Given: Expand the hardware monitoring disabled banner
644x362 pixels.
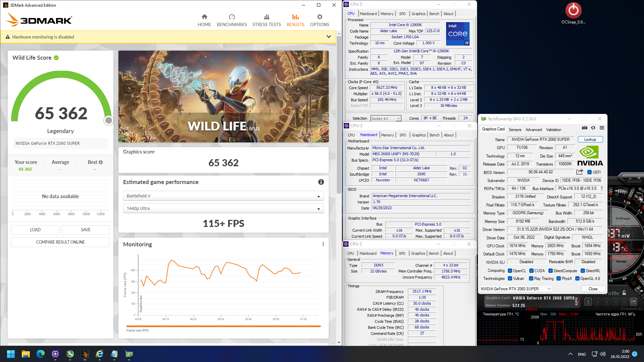Looking at the screenshot, I should [329, 37].
